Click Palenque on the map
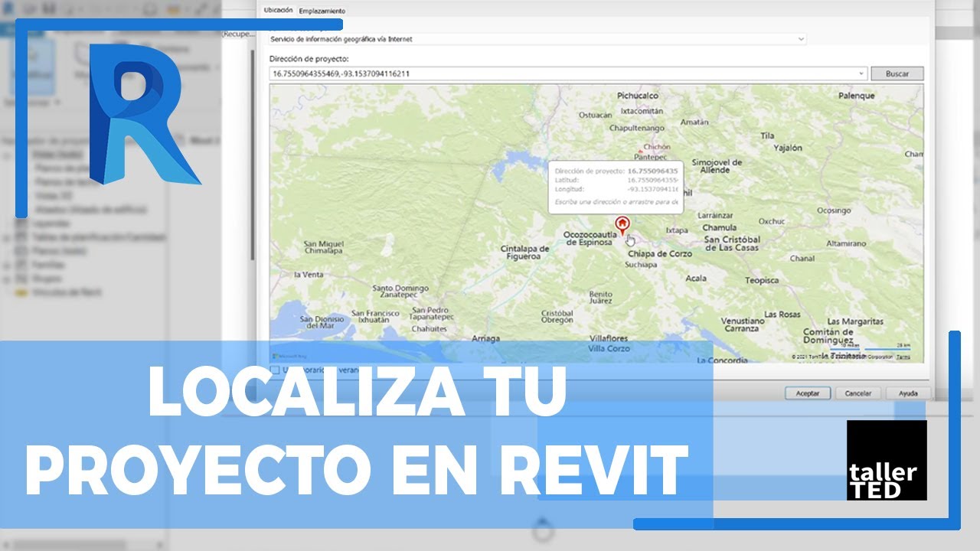The height and width of the screenshot is (551, 980). click(x=856, y=96)
